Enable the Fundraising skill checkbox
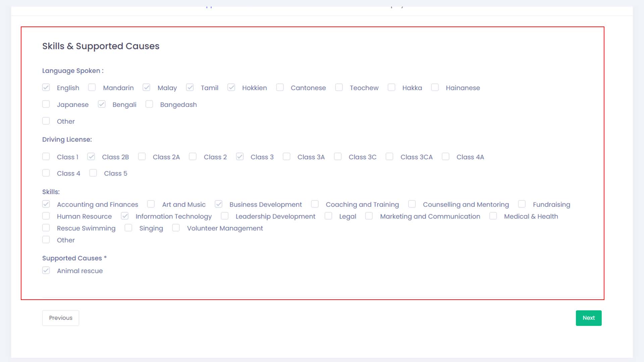Viewport: 644px width, 362px height. [522, 204]
